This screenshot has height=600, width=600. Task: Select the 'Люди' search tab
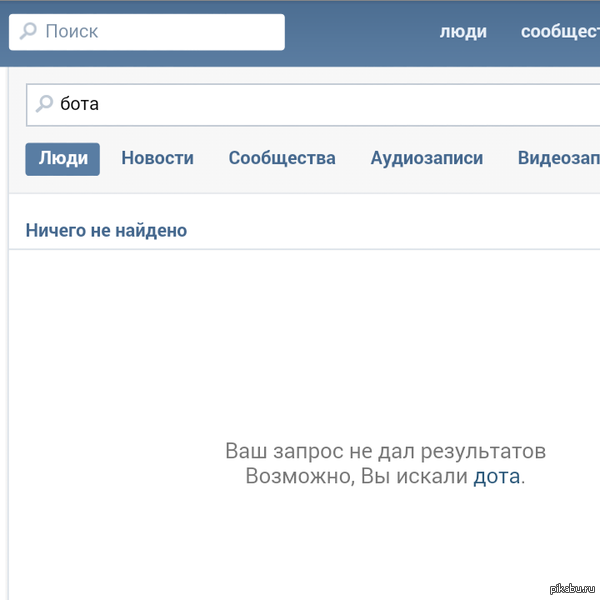coord(63,159)
